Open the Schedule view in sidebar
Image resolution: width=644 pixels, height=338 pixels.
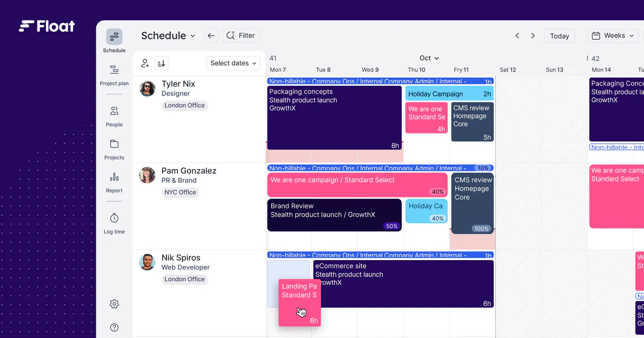pyautogui.click(x=114, y=37)
